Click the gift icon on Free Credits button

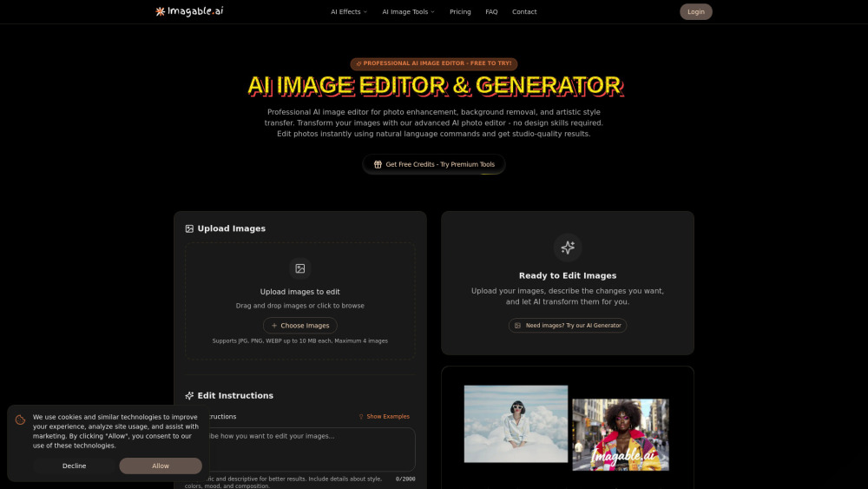click(378, 164)
